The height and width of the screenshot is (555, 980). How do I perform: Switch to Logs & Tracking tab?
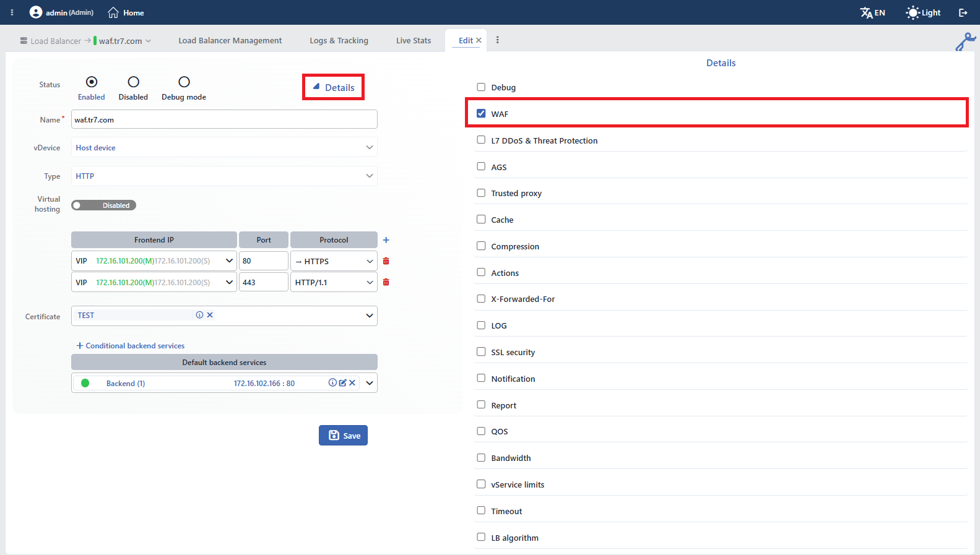339,40
